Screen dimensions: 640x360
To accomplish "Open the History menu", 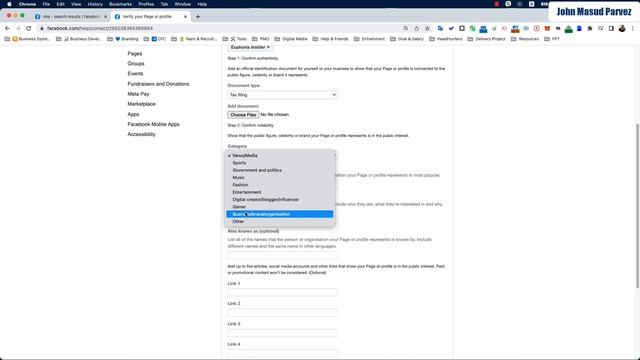I will [95, 4].
